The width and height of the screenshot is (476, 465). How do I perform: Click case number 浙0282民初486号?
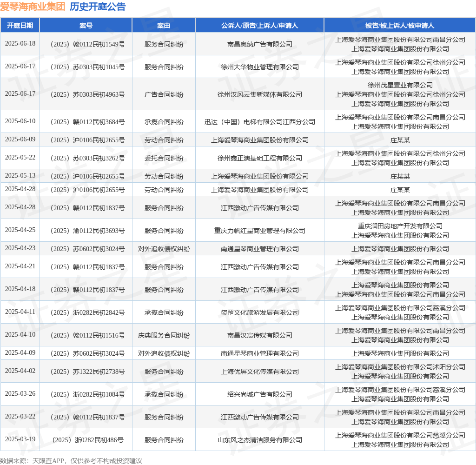(x=87, y=440)
